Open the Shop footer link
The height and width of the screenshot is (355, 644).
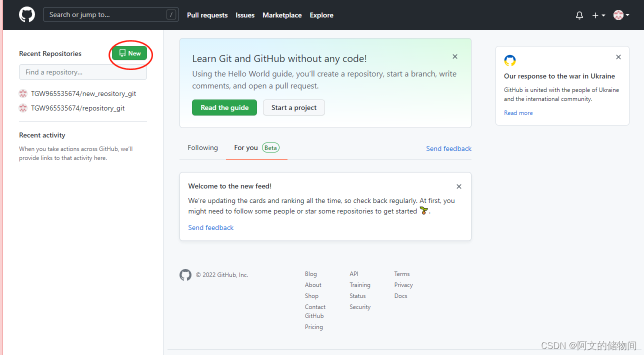click(311, 296)
